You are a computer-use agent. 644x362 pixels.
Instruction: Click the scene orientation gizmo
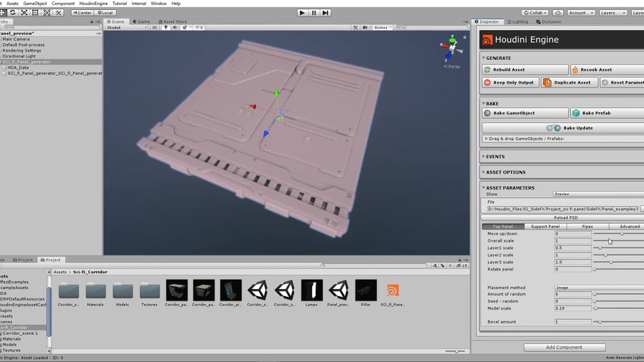tap(451, 49)
